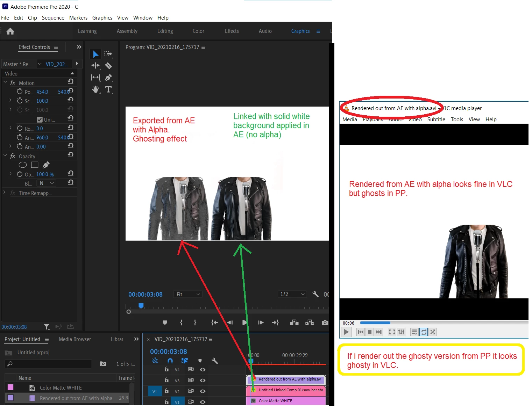Expand the Rotation property
The image size is (532, 406).
pyautogui.click(x=10, y=128)
